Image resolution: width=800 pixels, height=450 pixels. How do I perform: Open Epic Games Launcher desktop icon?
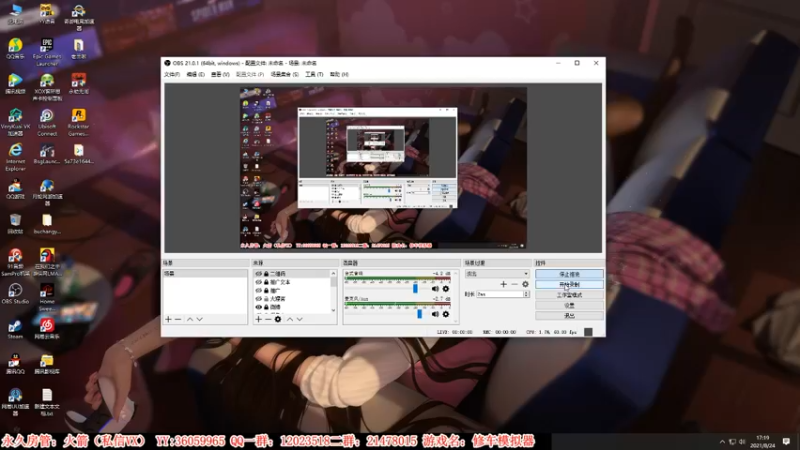point(47,52)
